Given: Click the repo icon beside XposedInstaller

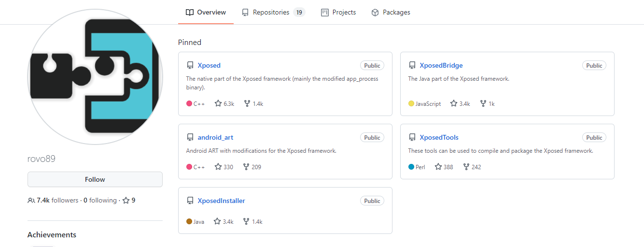Looking at the screenshot, I should (x=190, y=201).
